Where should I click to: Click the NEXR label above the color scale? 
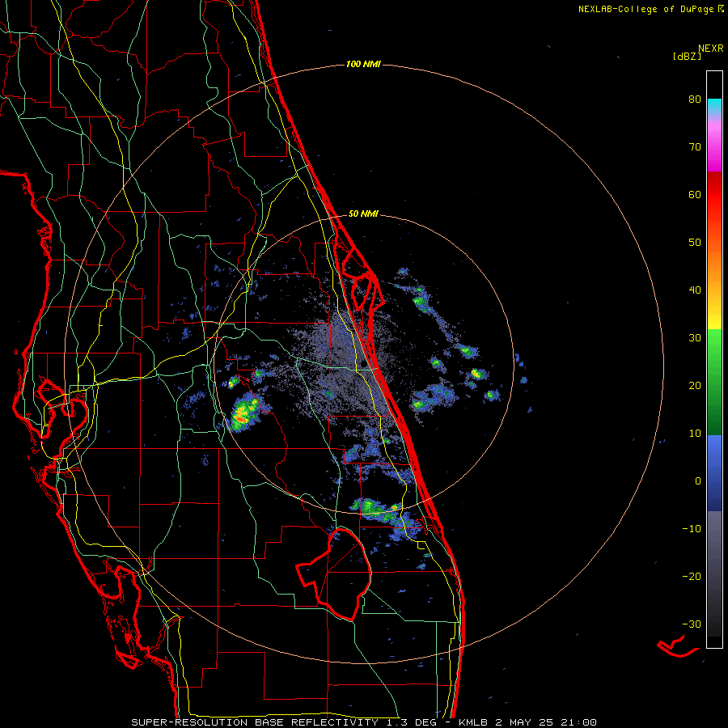tap(710, 49)
